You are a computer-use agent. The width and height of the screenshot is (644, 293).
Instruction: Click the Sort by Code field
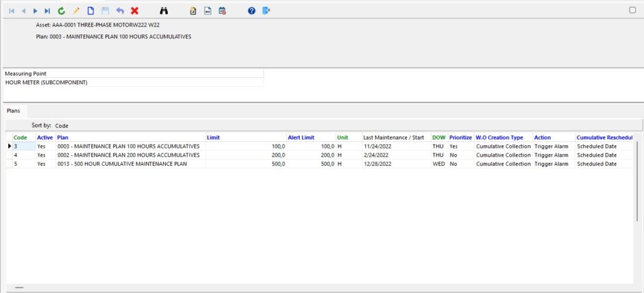point(62,126)
